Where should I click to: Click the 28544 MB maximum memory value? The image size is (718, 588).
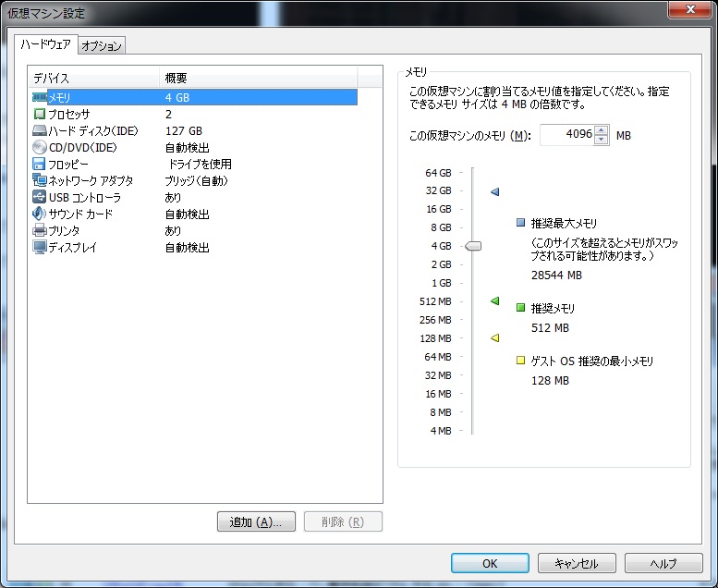pos(556,275)
